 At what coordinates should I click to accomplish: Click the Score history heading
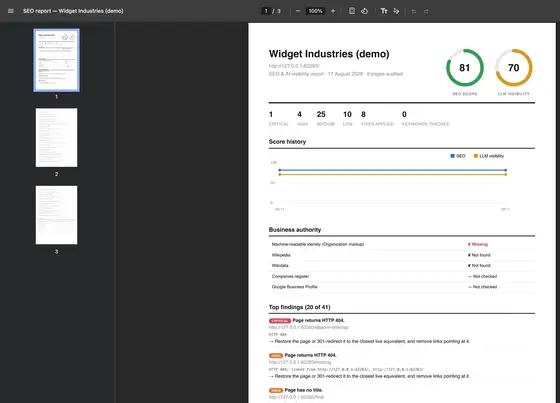(287, 142)
